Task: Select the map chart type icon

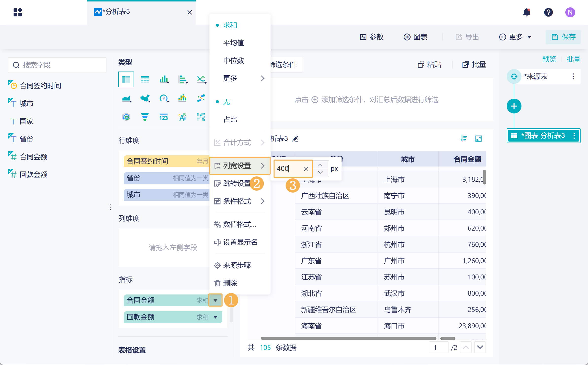Action: tap(145, 98)
